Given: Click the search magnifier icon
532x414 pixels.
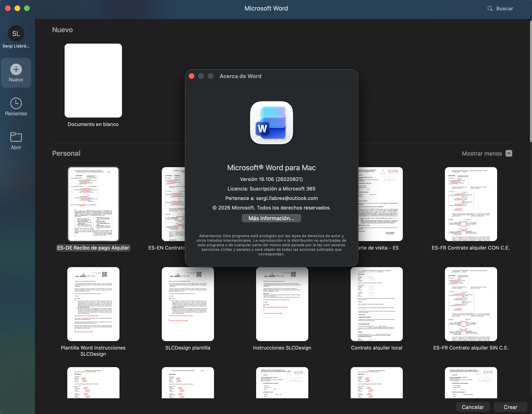Looking at the screenshot, I should point(490,8).
